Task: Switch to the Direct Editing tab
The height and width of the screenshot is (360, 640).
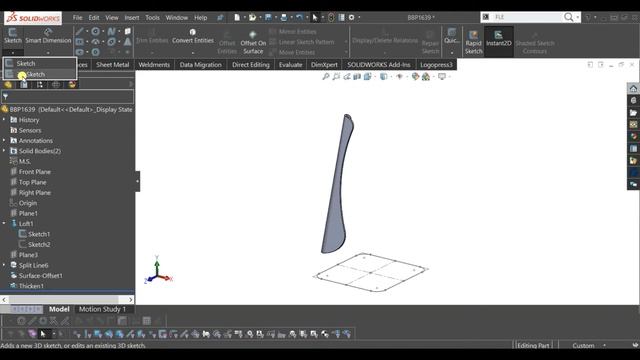Action: point(251,64)
